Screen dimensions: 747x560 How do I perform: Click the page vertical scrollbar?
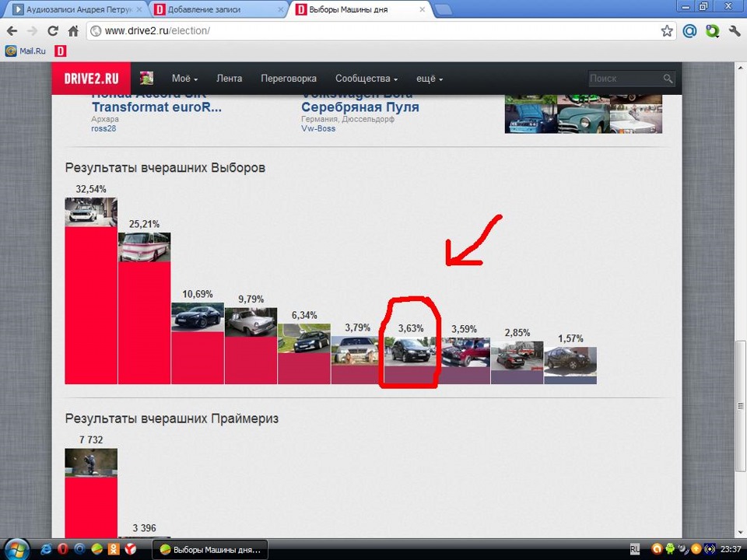[740, 406]
